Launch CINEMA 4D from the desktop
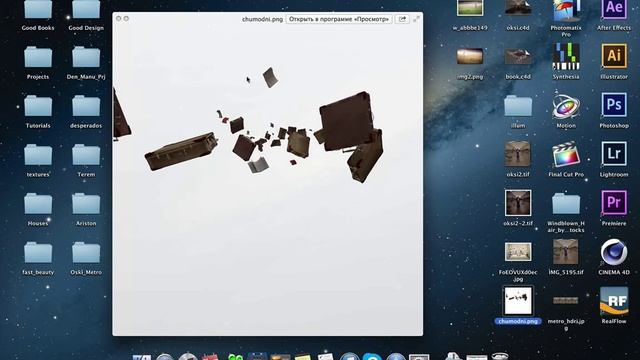 [614, 252]
